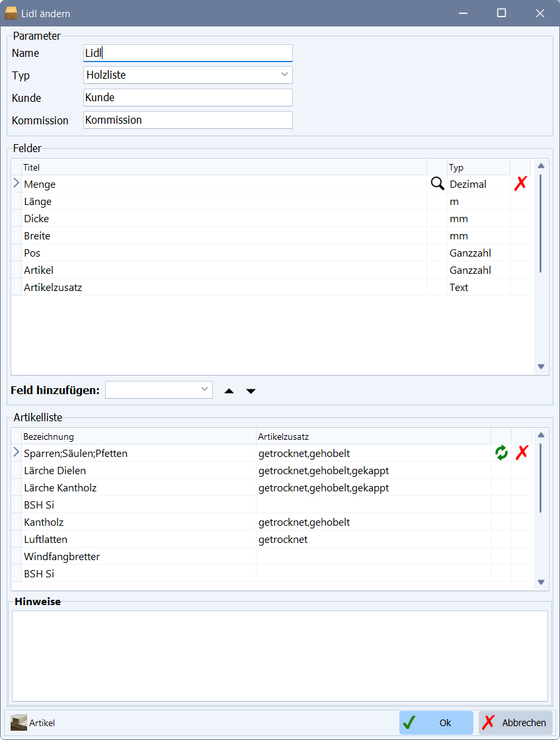Click the Felder list scroll down arrow

tap(541, 367)
